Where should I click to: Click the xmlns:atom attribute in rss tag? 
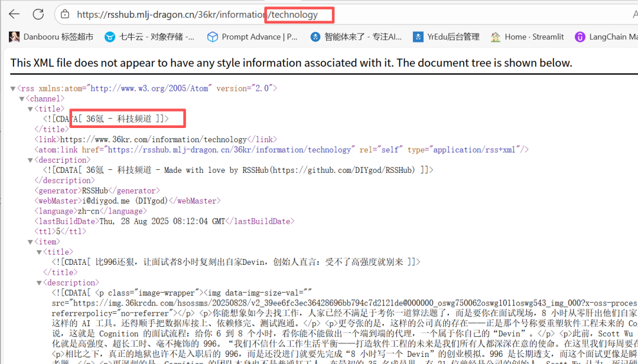(126, 88)
